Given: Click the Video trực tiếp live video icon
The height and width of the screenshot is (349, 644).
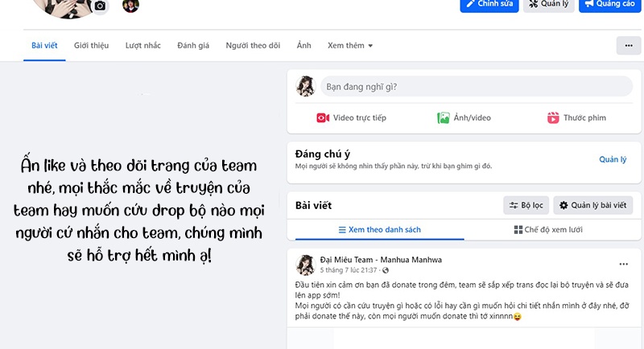Looking at the screenshot, I should [323, 117].
